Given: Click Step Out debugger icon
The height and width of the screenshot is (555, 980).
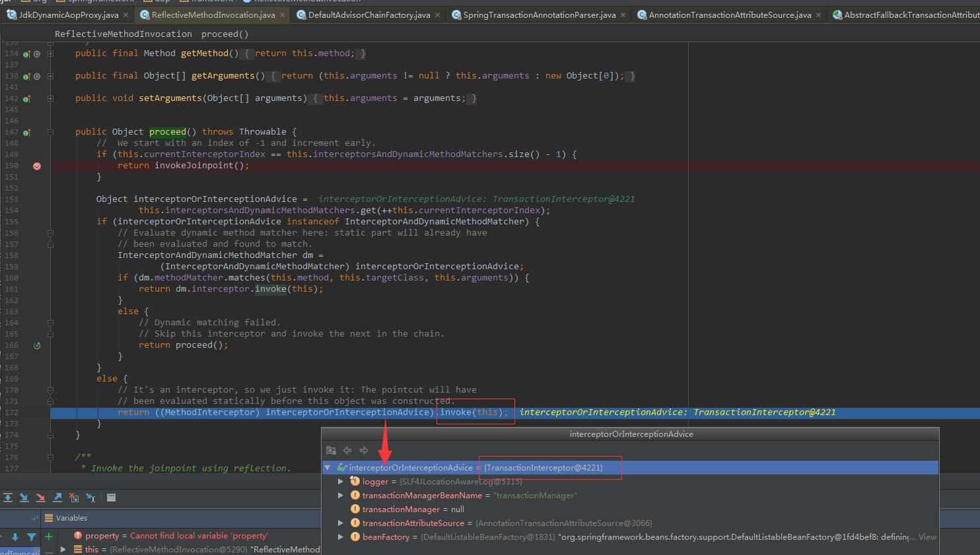Looking at the screenshot, I should click(x=57, y=498).
